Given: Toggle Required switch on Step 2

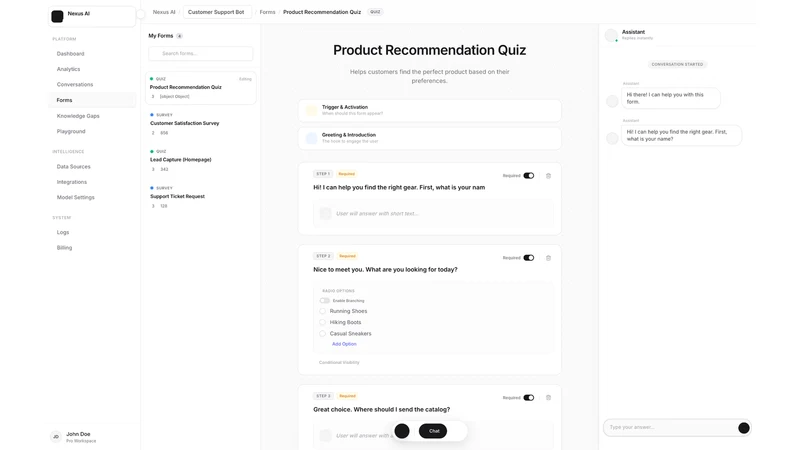Looking at the screenshot, I should (529, 258).
